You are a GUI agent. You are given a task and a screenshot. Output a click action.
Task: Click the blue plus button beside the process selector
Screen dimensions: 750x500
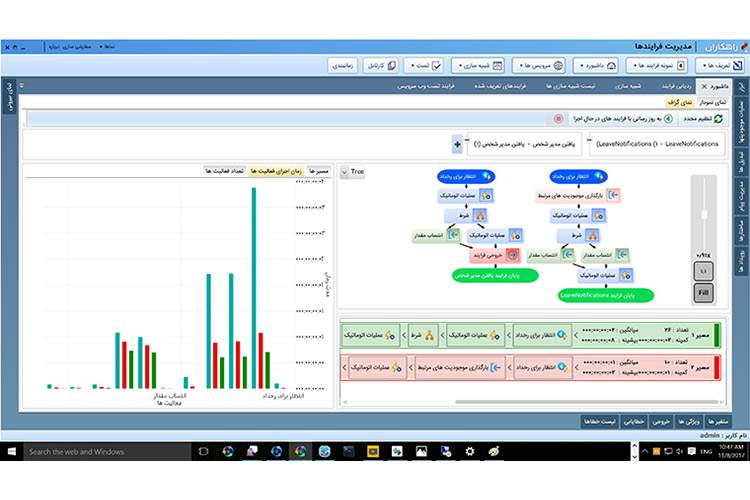coord(458,145)
